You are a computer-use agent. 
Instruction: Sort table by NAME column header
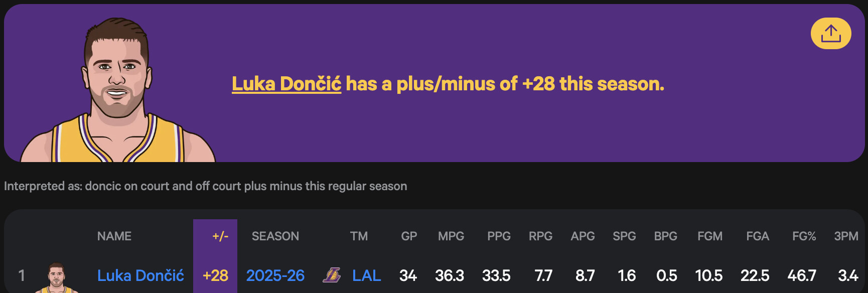pyautogui.click(x=114, y=236)
